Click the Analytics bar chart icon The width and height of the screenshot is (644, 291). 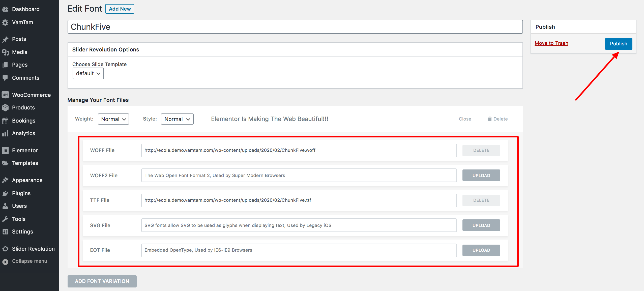[5, 133]
